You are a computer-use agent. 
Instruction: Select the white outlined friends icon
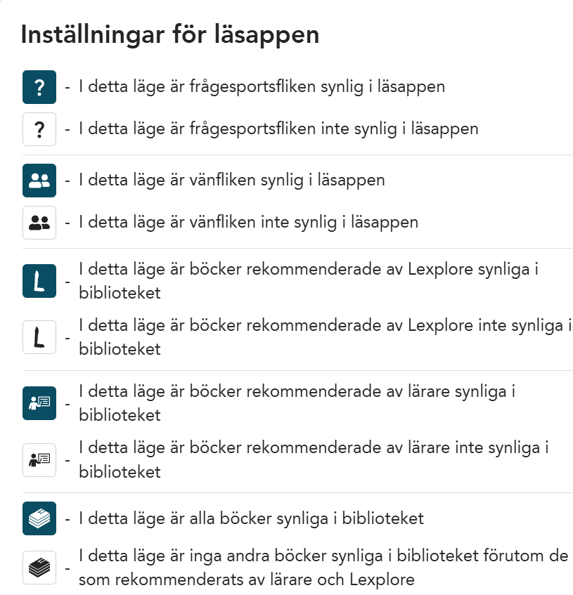[39, 223]
